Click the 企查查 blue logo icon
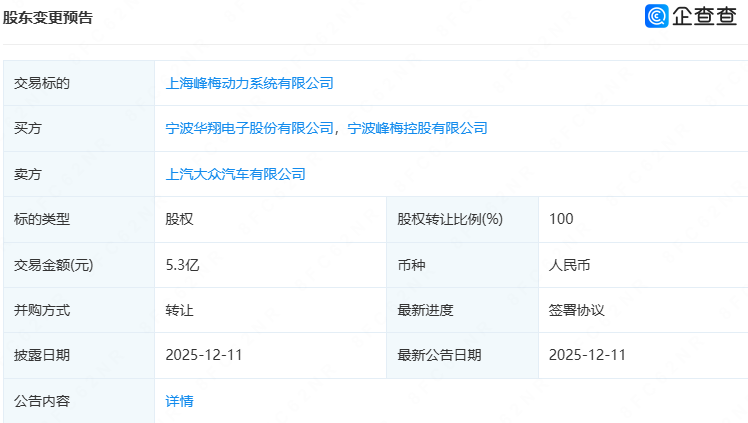 657,16
